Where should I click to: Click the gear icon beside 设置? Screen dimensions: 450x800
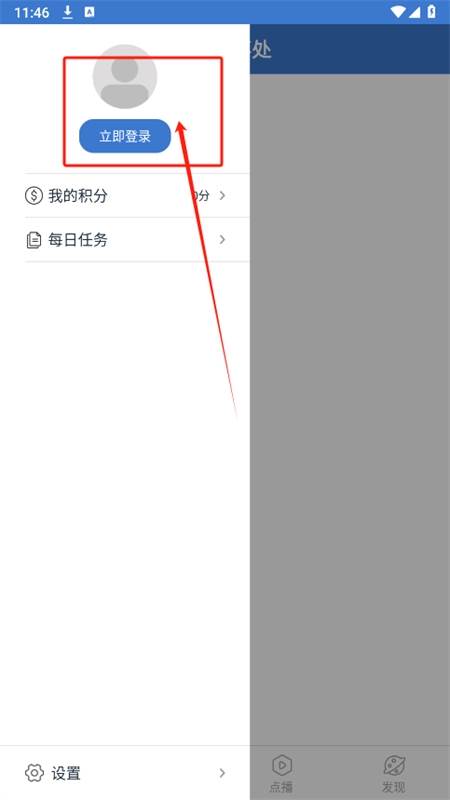[34, 773]
